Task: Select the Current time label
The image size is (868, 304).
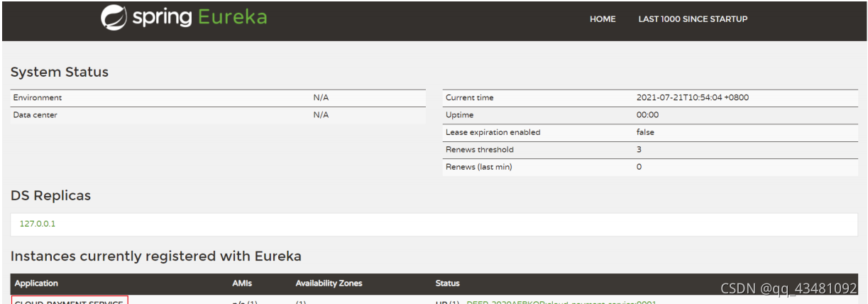Action: tap(469, 97)
